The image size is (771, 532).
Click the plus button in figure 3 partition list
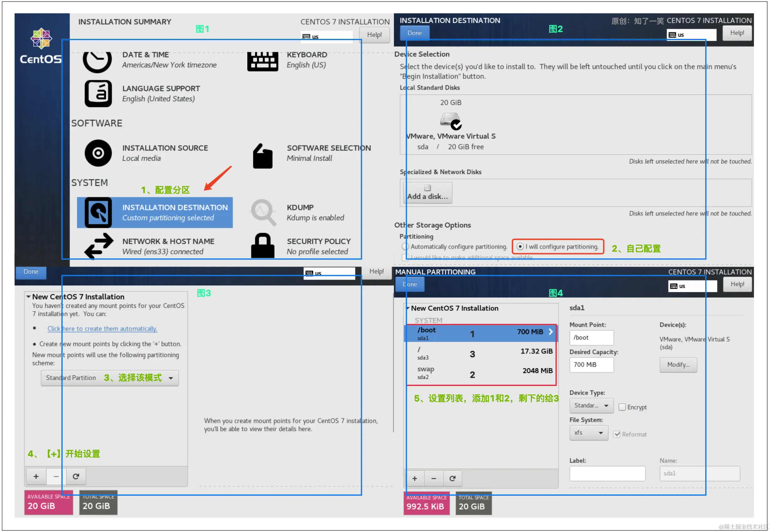pyautogui.click(x=36, y=477)
